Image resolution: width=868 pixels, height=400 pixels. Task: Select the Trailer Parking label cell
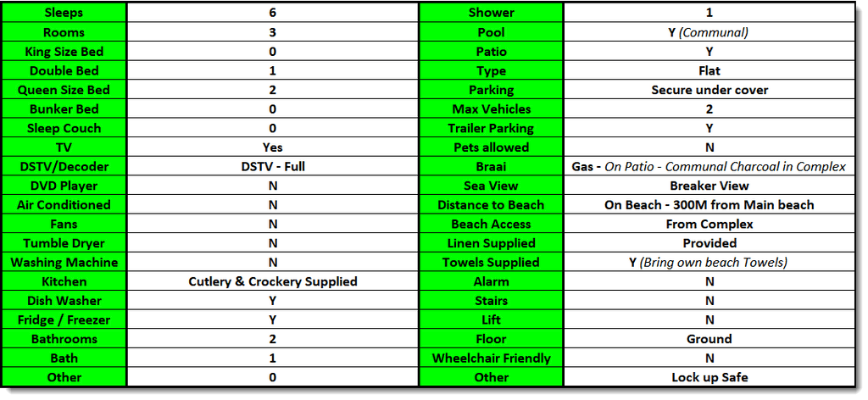pos(491,128)
